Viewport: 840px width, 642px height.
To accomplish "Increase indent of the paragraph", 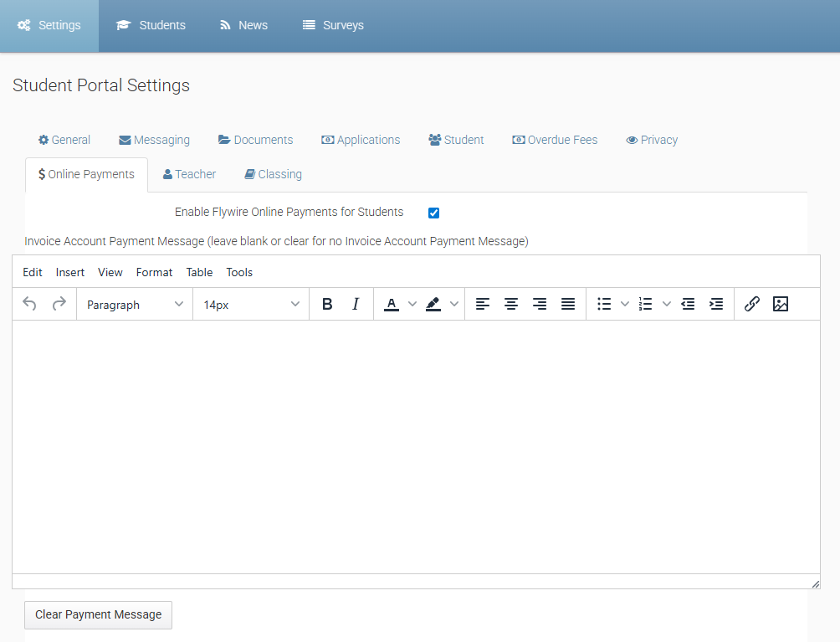I will pyautogui.click(x=716, y=305).
